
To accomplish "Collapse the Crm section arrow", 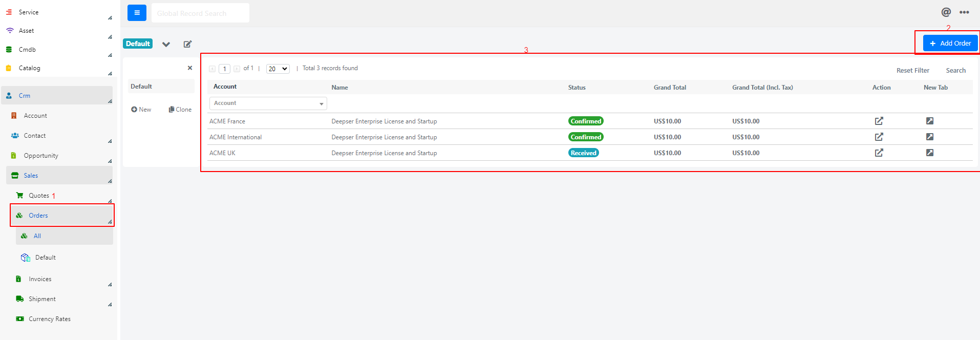I will click(110, 101).
